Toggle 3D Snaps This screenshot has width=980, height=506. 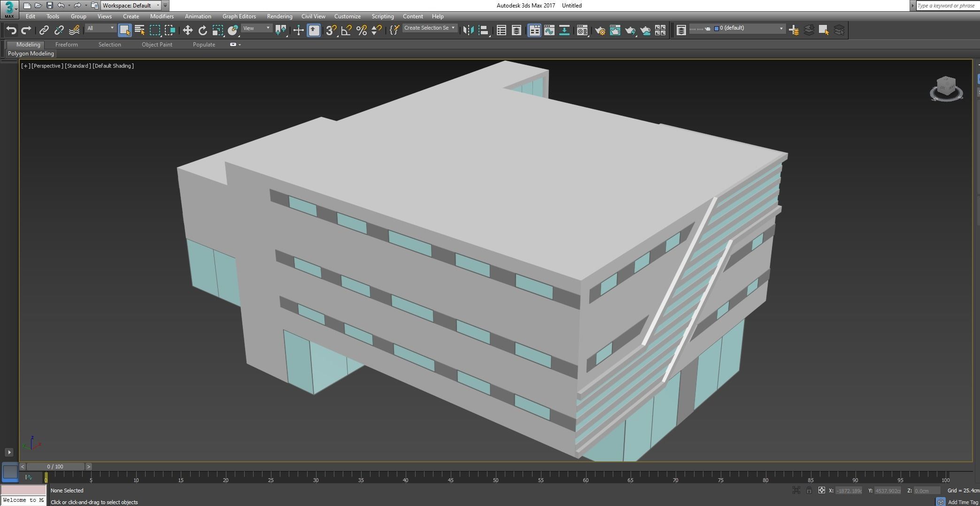point(331,30)
